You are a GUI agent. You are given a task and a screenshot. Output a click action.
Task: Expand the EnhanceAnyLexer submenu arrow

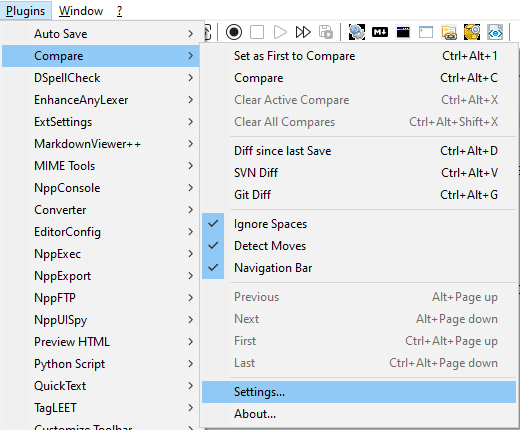coord(190,100)
